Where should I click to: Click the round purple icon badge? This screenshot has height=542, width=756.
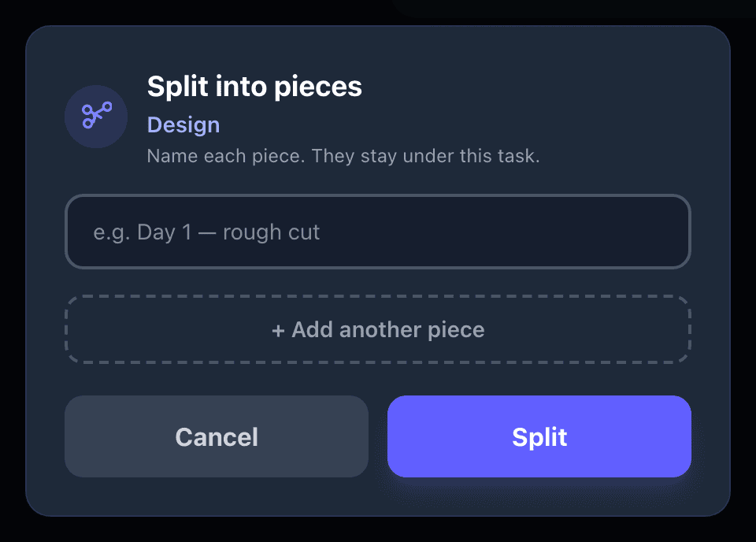click(x=96, y=117)
